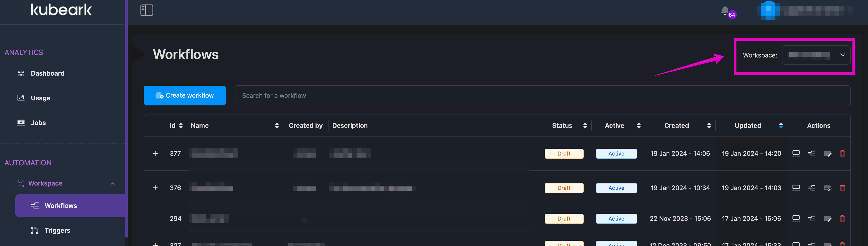Image resolution: width=868 pixels, height=246 pixels.
Task: Go to Triggers in the sidebar
Action: pyautogui.click(x=57, y=230)
